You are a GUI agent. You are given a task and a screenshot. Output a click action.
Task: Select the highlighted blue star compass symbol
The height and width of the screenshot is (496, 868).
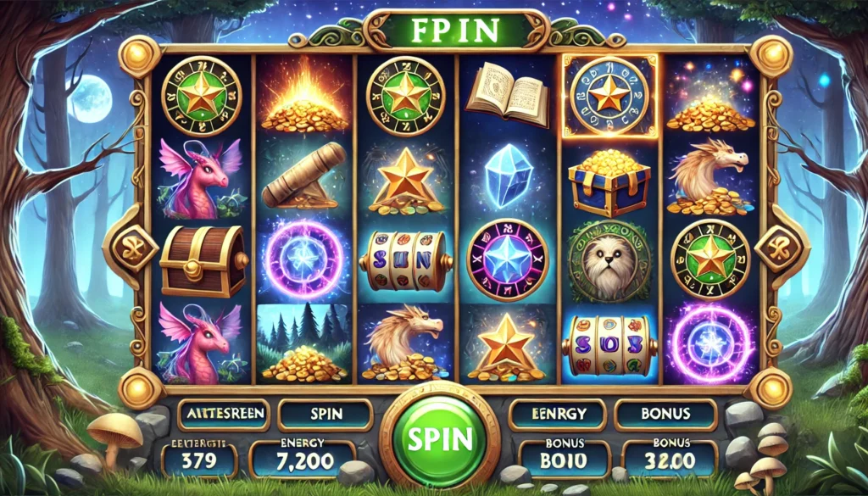coord(609,96)
